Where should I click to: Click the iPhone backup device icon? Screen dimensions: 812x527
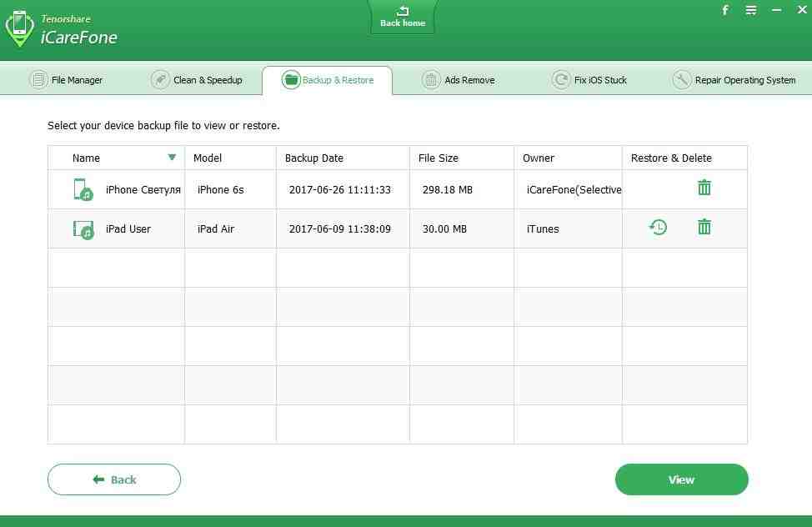tap(83, 189)
